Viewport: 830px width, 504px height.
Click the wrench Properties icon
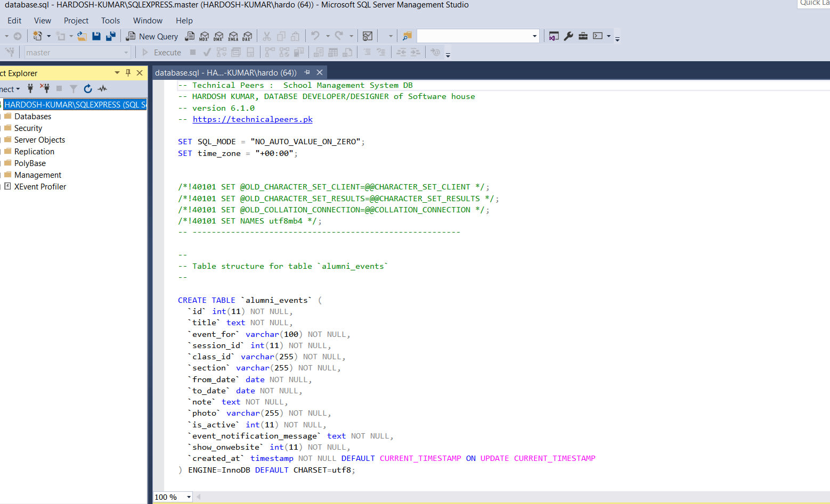pyautogui.click(x=568, y=36)
